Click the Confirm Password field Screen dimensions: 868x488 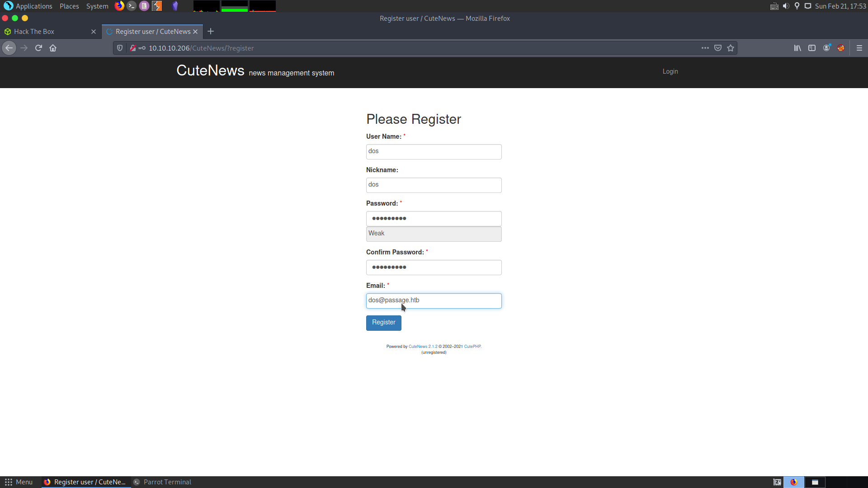434,267
